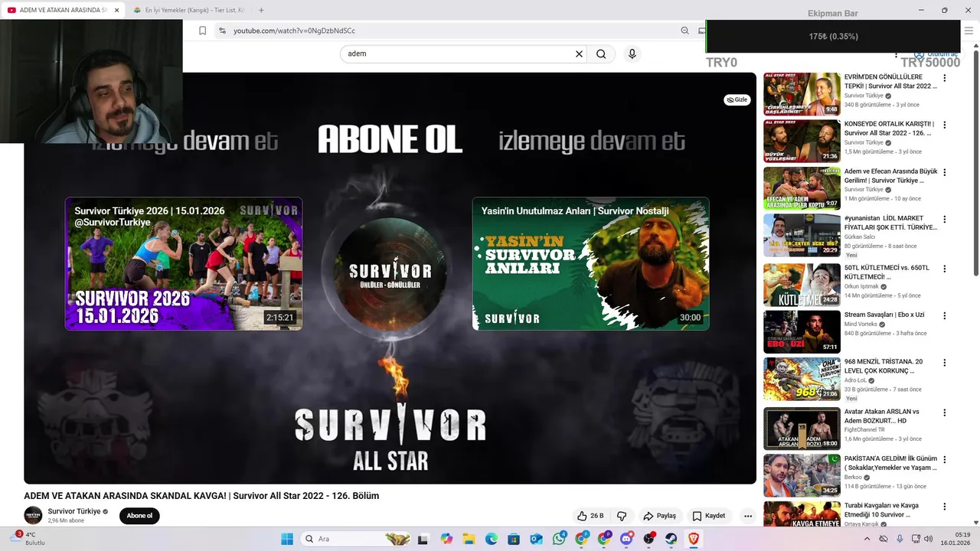Open the options menu for EVRİM'DEN GÖNÜLLÜLERE TEPKİ video
This screenshot has width=980, height=551.
point(944,78)
